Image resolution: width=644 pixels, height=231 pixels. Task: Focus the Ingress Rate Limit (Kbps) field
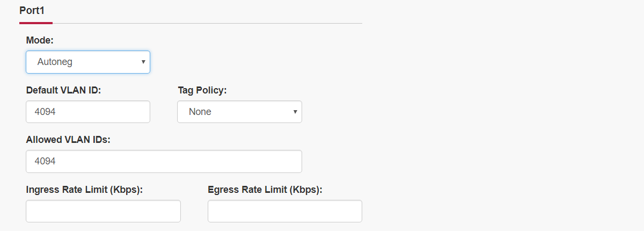[103, 211]
